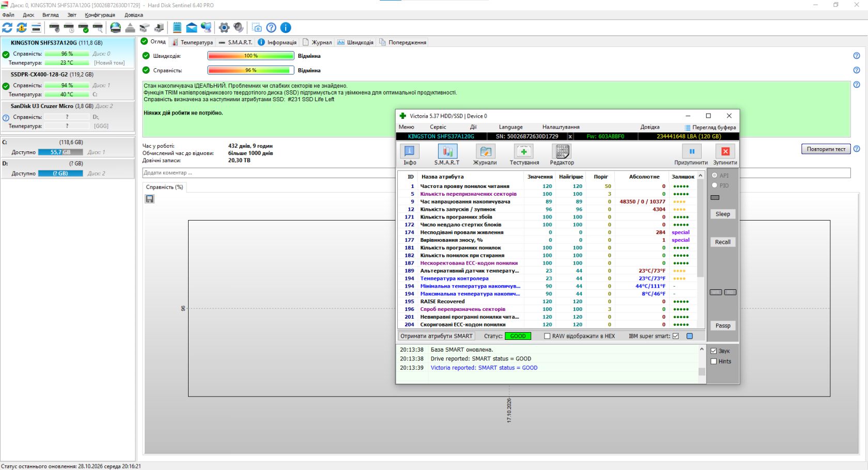Click the Призупинити pause icon in Victoria
Screen dimensions: 868x470
tap(691, 151)
